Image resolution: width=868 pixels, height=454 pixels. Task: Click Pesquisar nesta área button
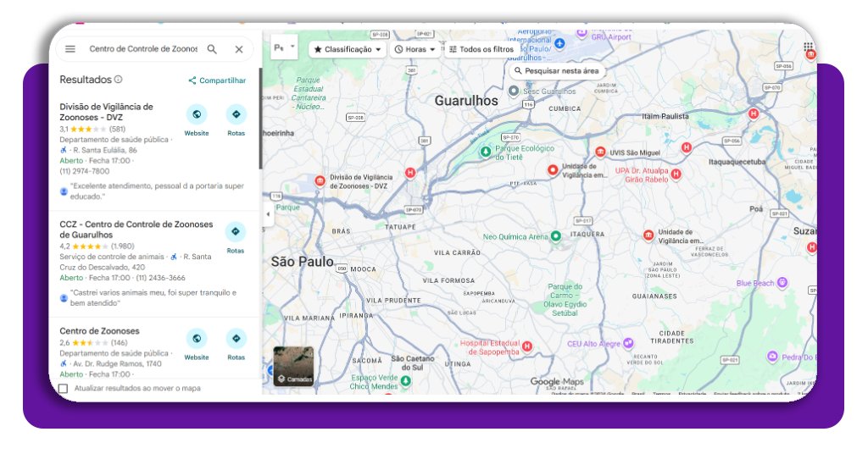click(x=556, y=71)
